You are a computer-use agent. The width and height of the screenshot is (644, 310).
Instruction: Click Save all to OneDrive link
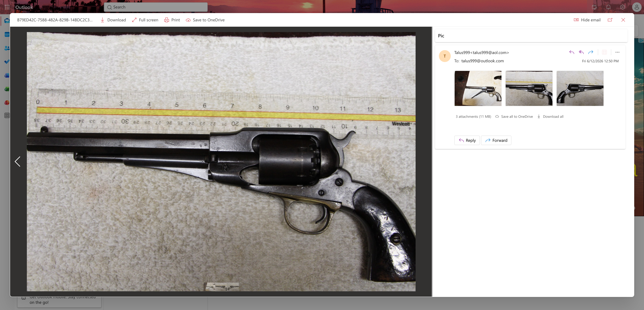tap(514, 116)
